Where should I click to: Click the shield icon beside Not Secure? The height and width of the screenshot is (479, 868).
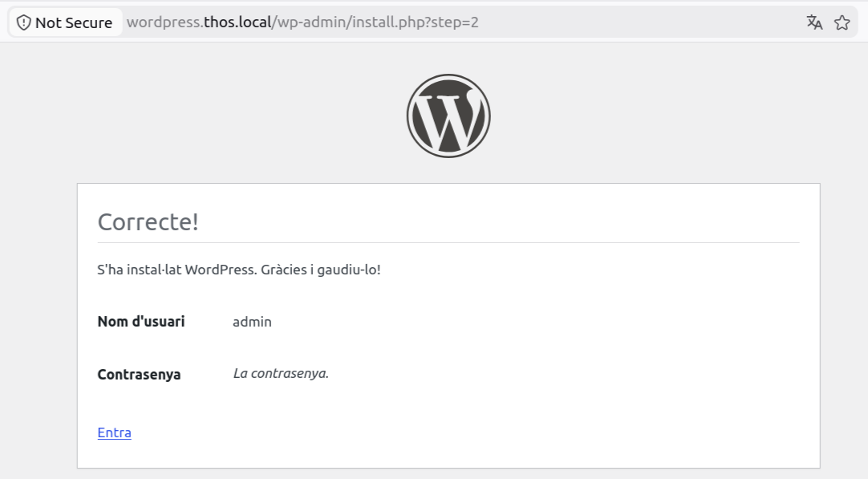tap(24, 22)
